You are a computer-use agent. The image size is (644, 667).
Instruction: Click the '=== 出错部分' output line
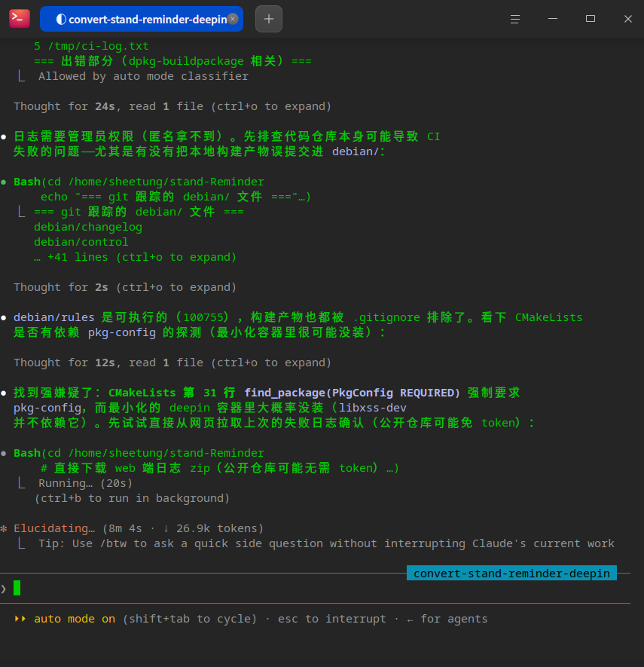(172, 61)
